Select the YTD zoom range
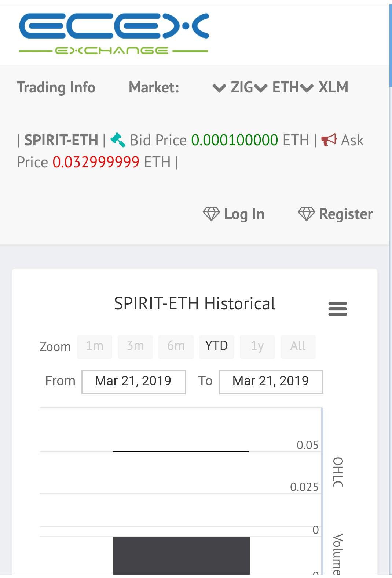392x578 pixels. tap(216, 346)
